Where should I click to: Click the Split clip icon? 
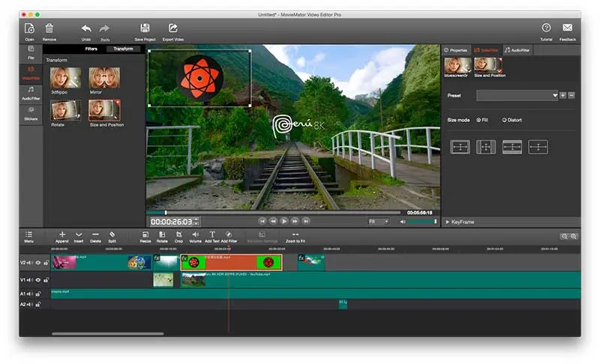[112, 234]
